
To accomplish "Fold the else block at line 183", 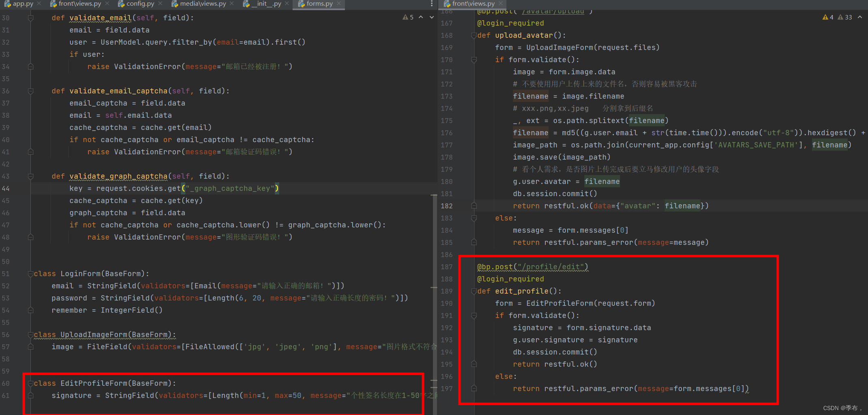I will tap(474, 218).
